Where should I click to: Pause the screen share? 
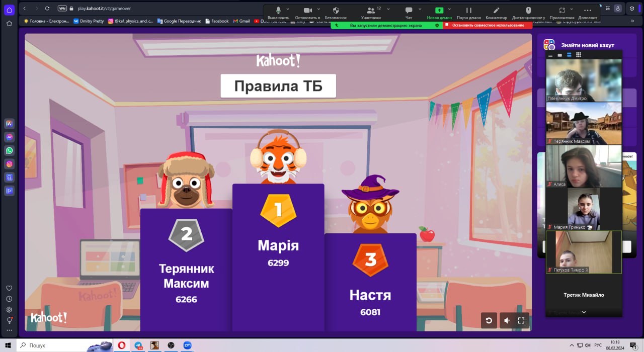pyautogui.click(x=468, y=11)
